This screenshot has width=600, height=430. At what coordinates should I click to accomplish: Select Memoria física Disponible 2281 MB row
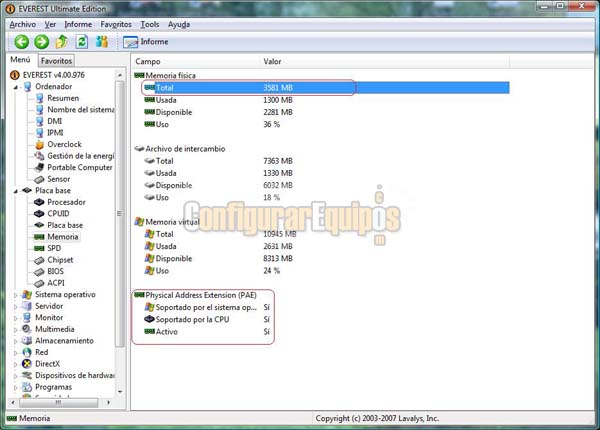pyautogui.click(x=218, y=112)
